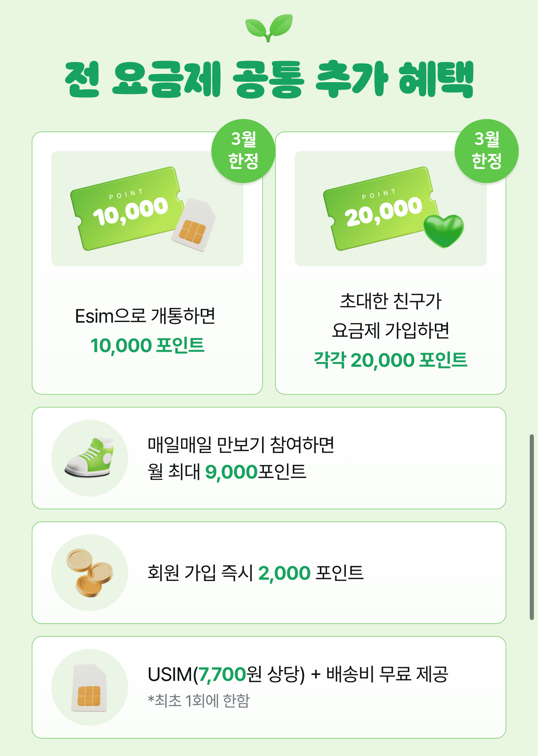Image resolution: width=538 pixels, height=756 pixels.
Task: Click the left '3월 한정' badge
Action: click(x=243, y=151)
